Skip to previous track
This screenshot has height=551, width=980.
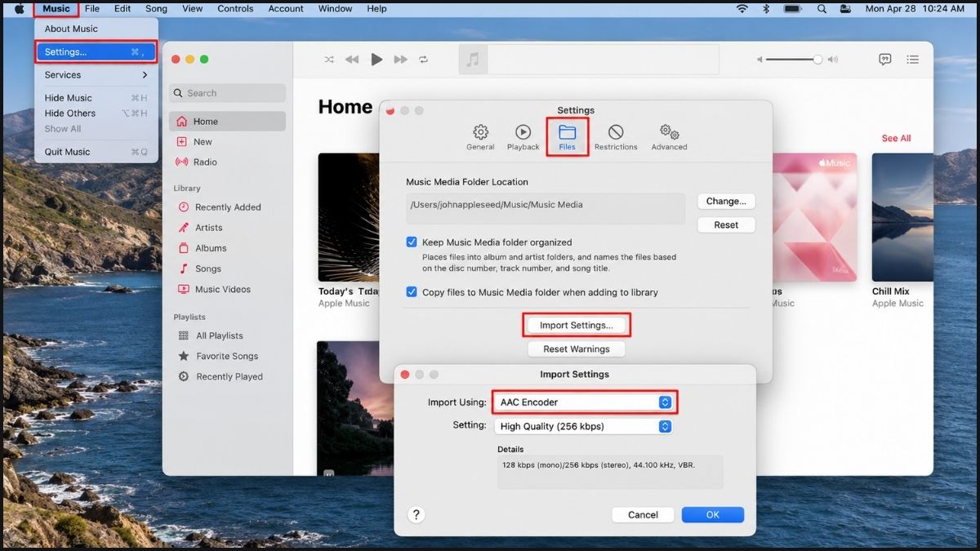(352, 60)
